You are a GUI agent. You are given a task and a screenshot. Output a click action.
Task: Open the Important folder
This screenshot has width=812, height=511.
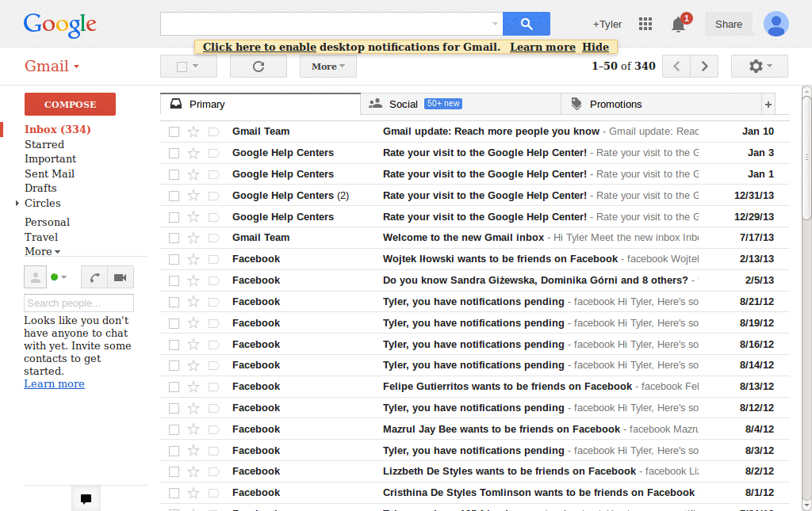click(x=50, y=158)
